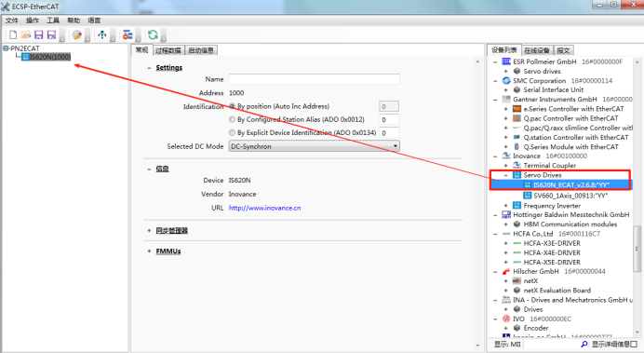Click the Configured Station Alias value field

point(388,119)
